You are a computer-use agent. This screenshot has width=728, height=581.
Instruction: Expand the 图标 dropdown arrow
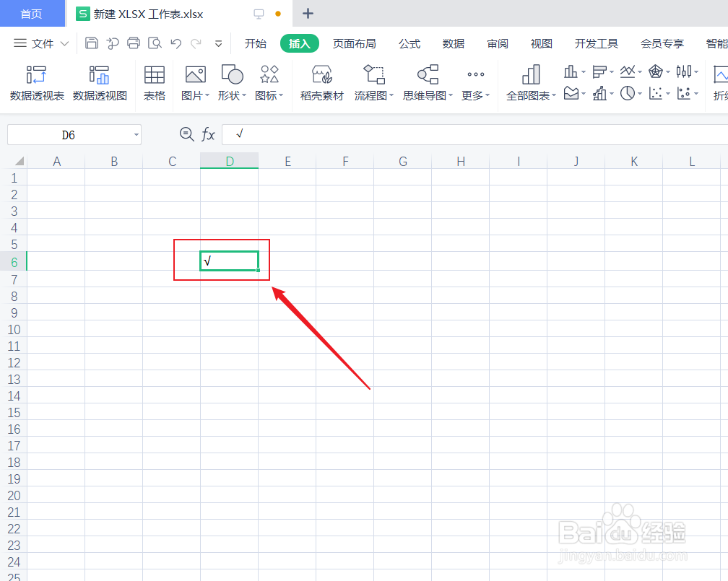coord(281,95)
